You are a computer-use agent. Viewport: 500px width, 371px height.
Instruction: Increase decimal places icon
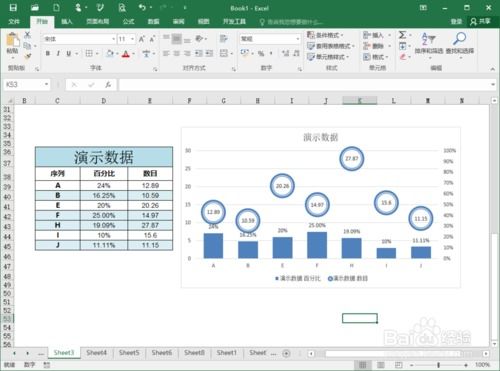285,53
